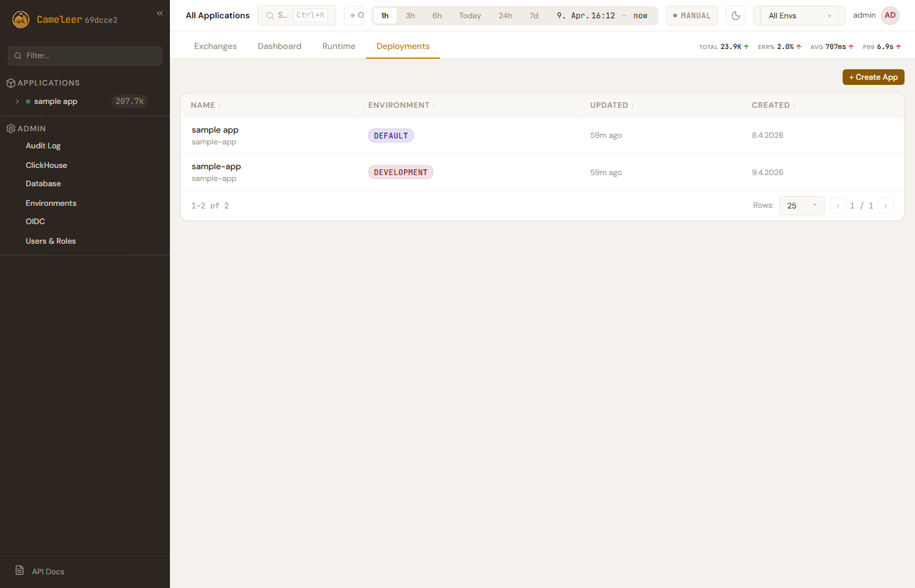Switch to the Runtime tab
Screen dimensions: 915x588
[339, 46]
